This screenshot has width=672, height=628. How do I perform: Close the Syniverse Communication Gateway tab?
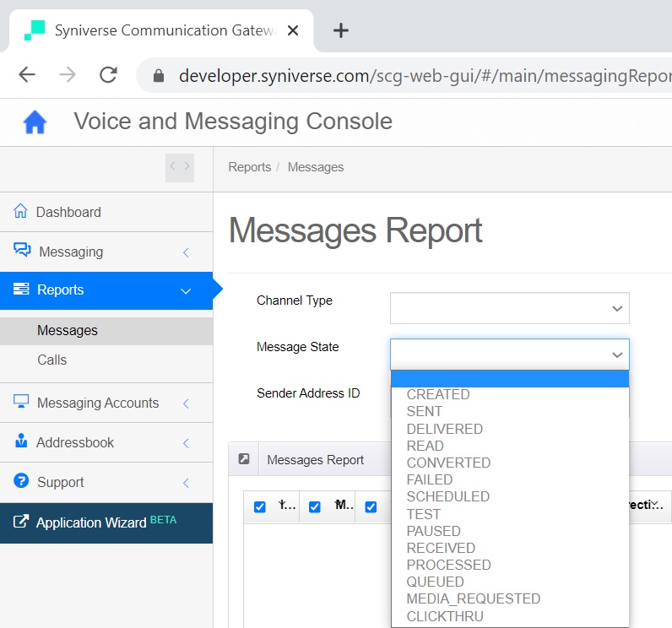(x=293, y=30)
